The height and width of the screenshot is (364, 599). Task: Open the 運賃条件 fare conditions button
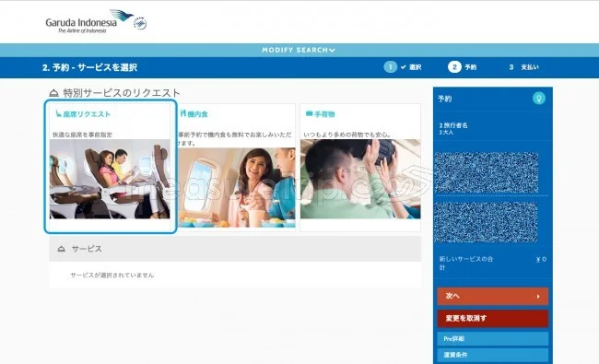pos(492,355)
